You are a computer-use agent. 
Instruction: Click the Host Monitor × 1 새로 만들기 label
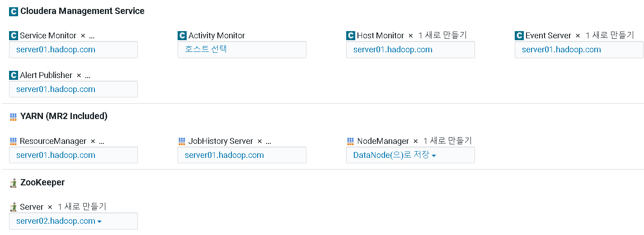(x=412, y=36)
